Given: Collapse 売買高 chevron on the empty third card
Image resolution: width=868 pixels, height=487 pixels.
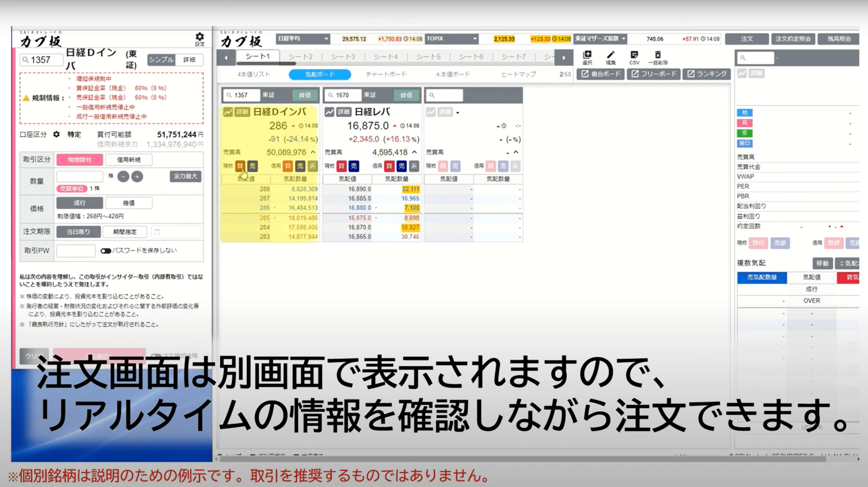Looking at the screenshot, I should pos(516,152).
